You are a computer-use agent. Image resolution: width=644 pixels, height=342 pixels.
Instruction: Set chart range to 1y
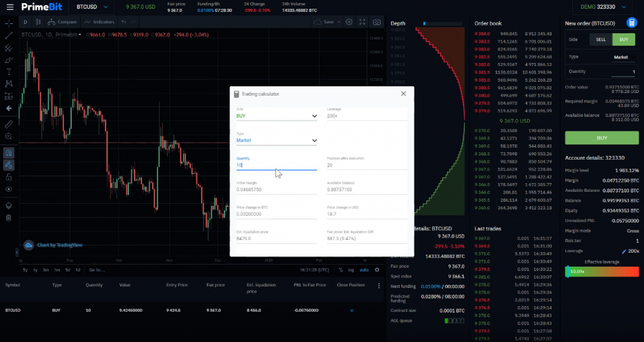[35, 270]
